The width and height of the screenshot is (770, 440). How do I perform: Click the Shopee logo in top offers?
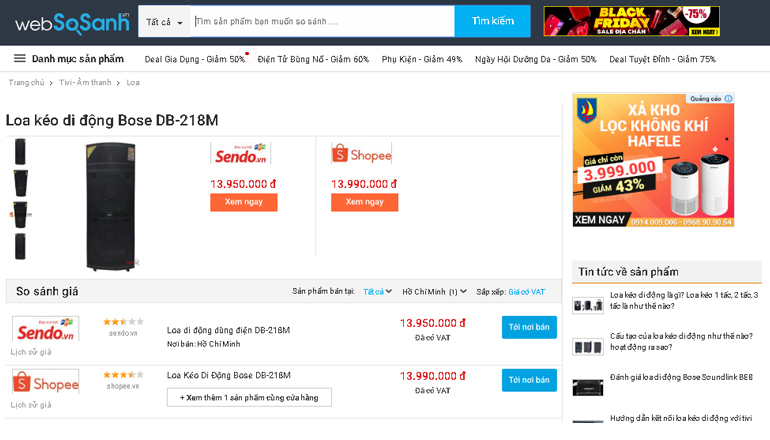pyautogui.click(x=361, y=154)
